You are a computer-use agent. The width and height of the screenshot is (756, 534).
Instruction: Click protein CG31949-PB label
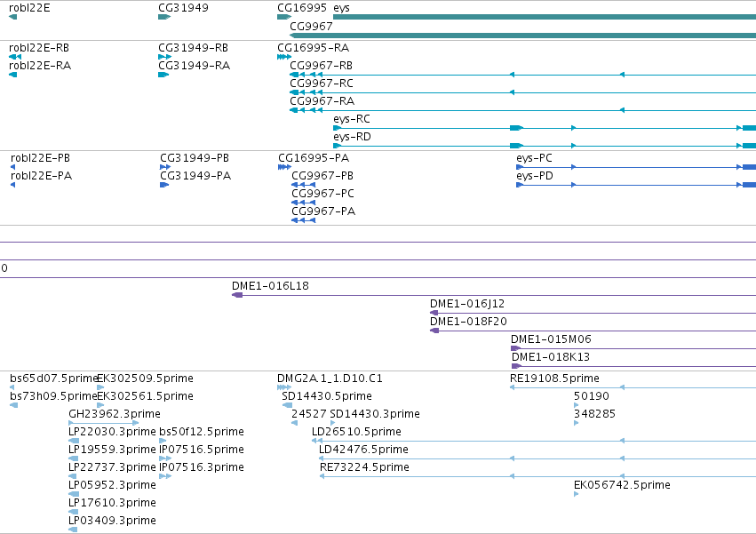[x=195, y=158]
